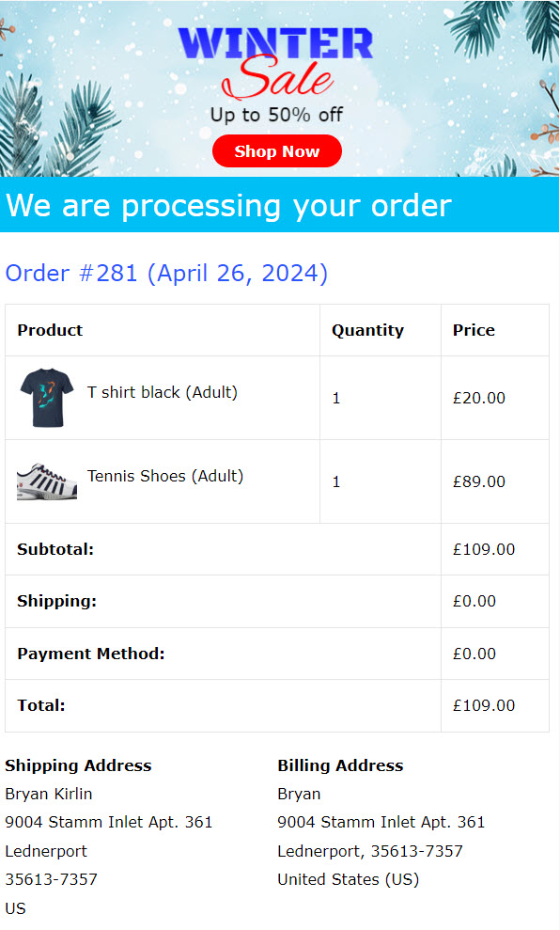Click the T shirt black (Adult) product name
560x930 pixels.
coord(163,392)
